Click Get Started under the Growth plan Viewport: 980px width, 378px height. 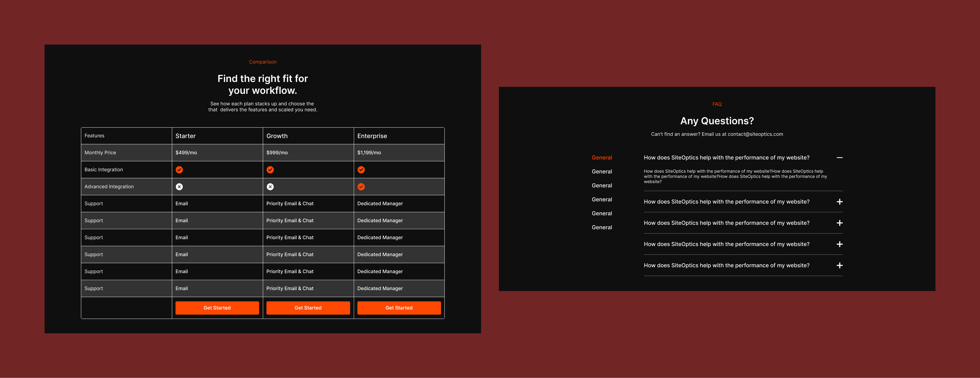click(x=308, y=308)
